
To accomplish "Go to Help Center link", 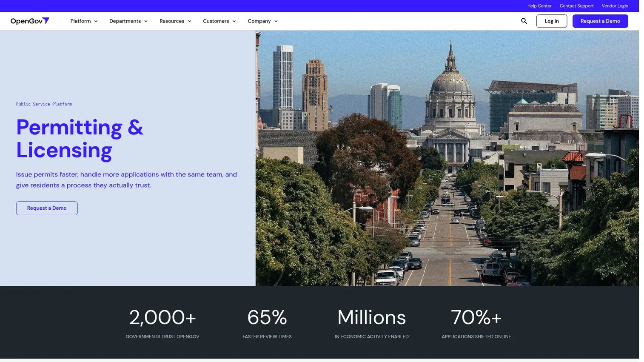I will click(x=539, y=6).
